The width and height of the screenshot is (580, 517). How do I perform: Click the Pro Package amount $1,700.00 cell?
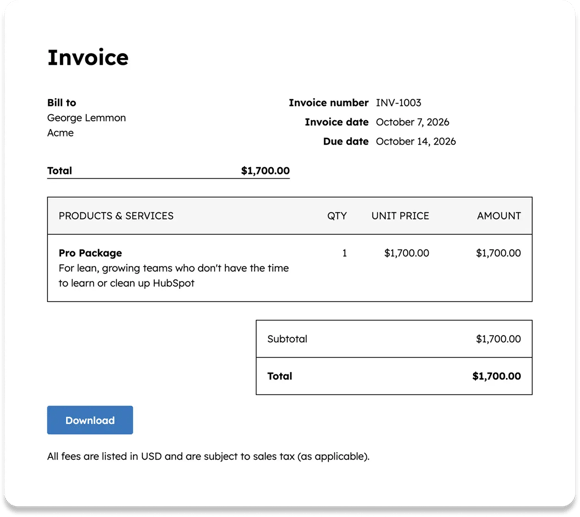coord(498,253)
